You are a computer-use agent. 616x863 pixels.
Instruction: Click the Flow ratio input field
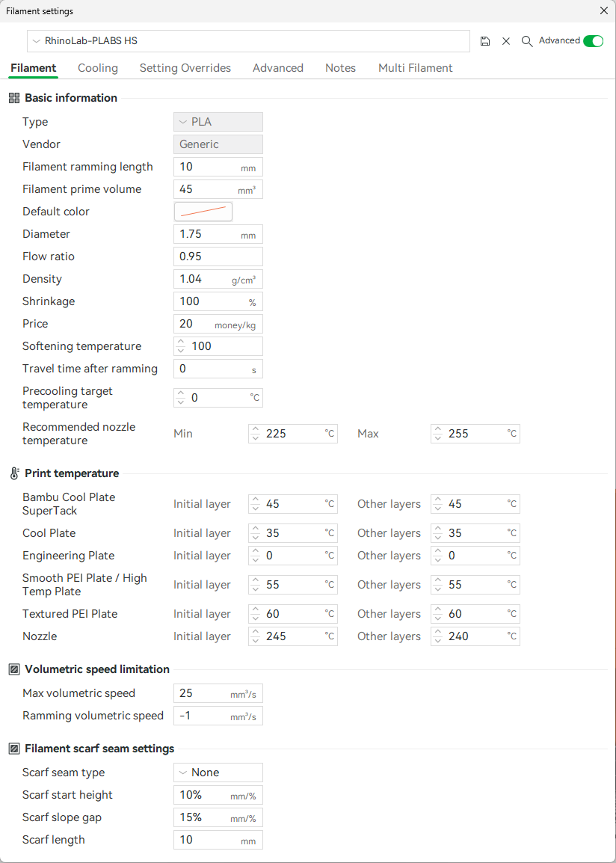(218, 256)
